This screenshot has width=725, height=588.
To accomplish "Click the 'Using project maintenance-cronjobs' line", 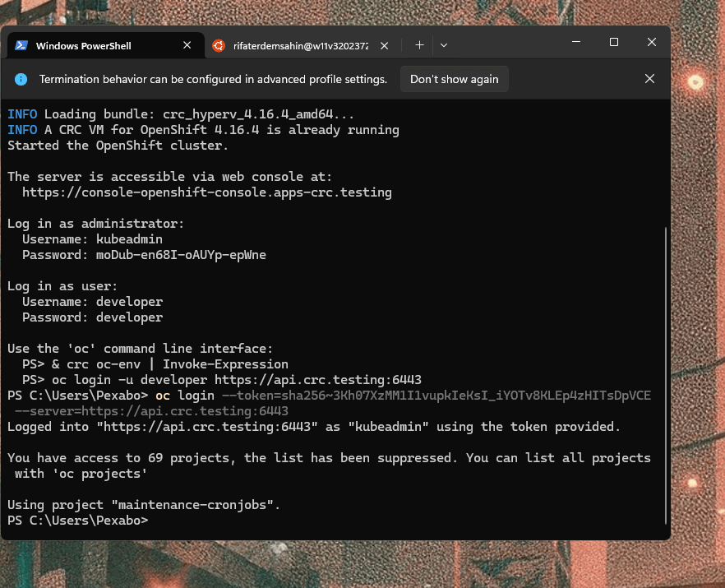I will tap(144, 505).
